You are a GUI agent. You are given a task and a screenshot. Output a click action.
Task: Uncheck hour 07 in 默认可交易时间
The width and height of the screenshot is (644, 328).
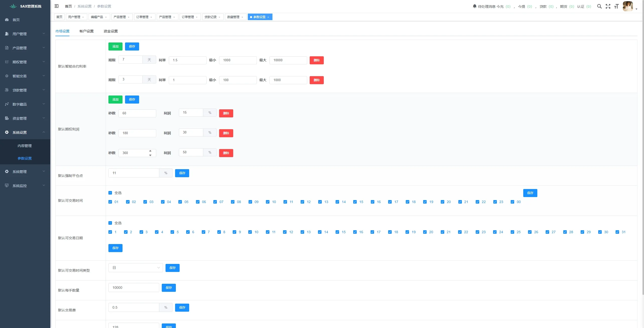coord(215,202)
